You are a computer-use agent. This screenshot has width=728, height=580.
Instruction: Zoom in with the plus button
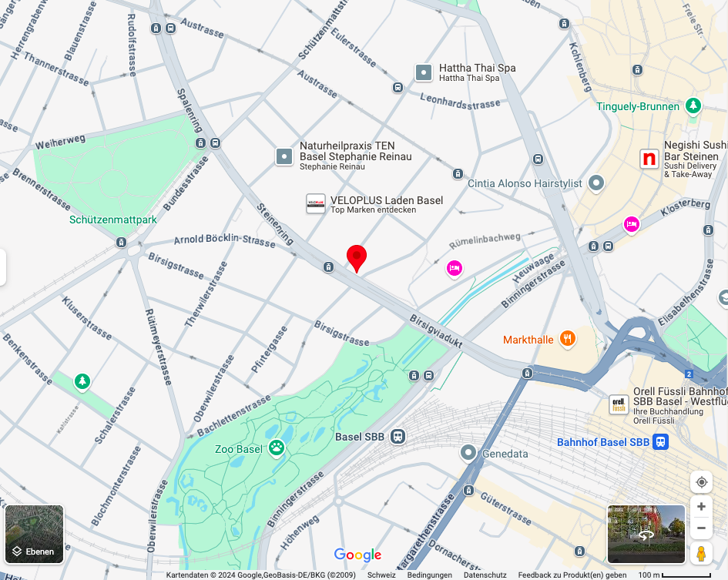point(701,507)
